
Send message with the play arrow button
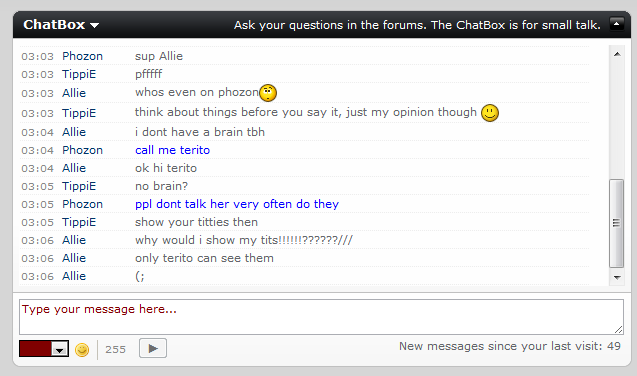click(153, 348)
